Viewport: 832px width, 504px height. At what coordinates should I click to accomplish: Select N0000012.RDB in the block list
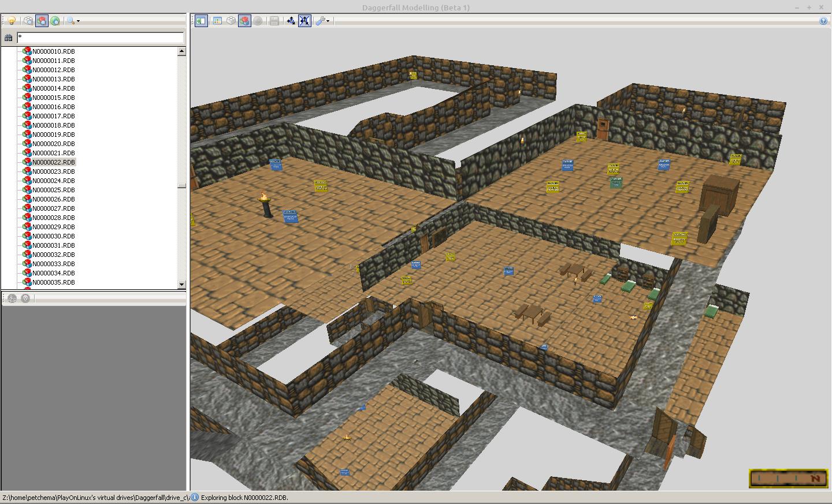click(x=53, y=70)
